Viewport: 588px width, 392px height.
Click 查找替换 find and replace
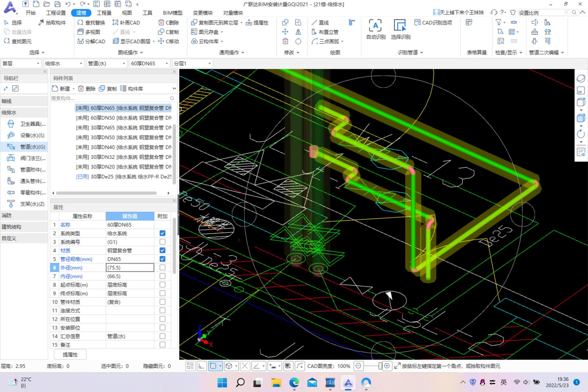click(x=91, y=23)
